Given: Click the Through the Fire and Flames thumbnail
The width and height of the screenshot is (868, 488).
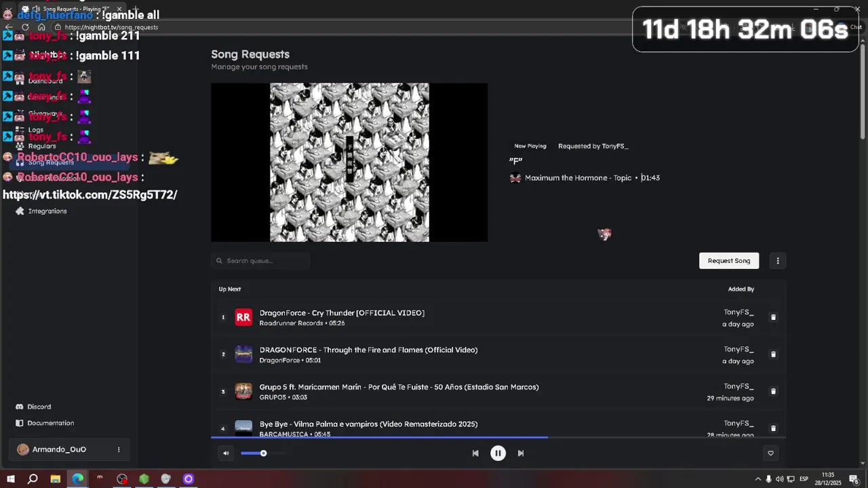Looking at the screenshot, I should (x=243, y=354).
